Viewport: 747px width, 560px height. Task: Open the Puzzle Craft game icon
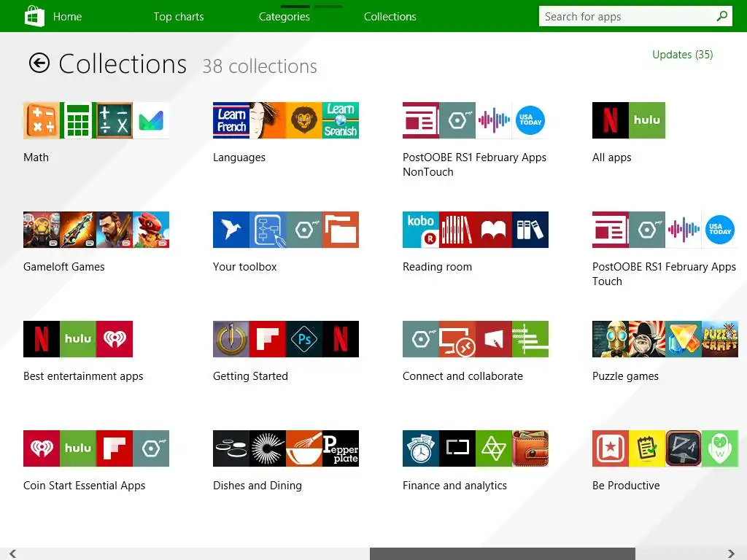coord(720,339)
